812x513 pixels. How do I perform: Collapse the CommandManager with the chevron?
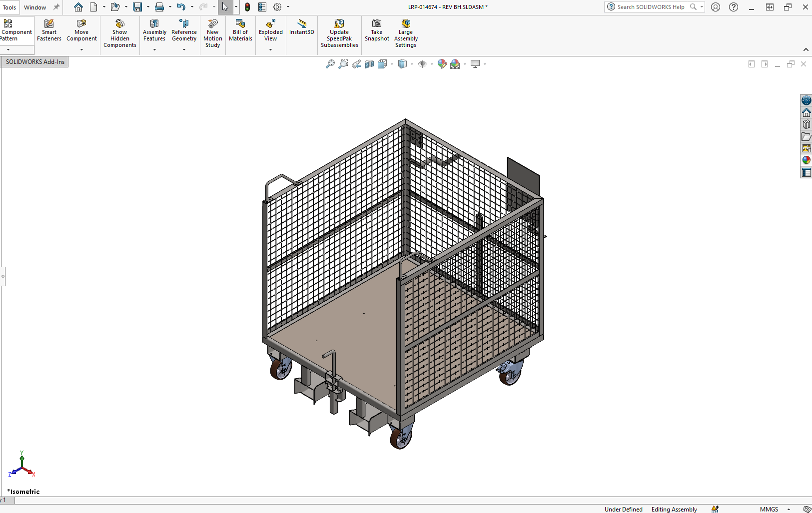coord(806,49)
